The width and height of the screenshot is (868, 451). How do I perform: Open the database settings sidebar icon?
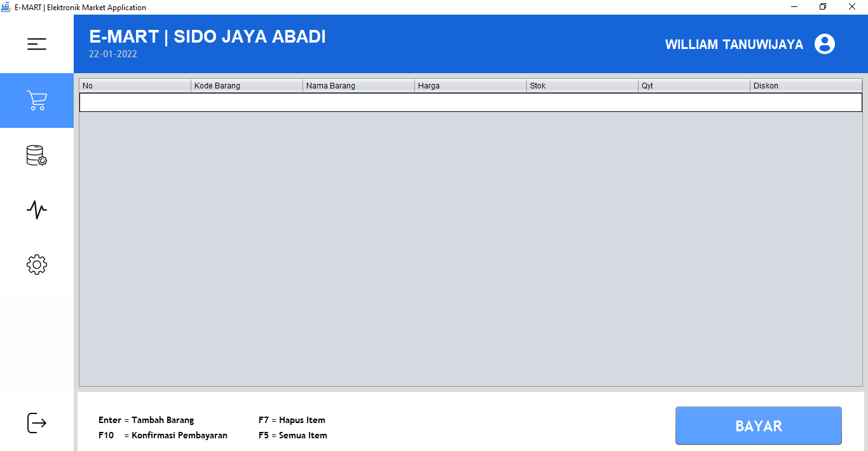[x=36, y=156]
